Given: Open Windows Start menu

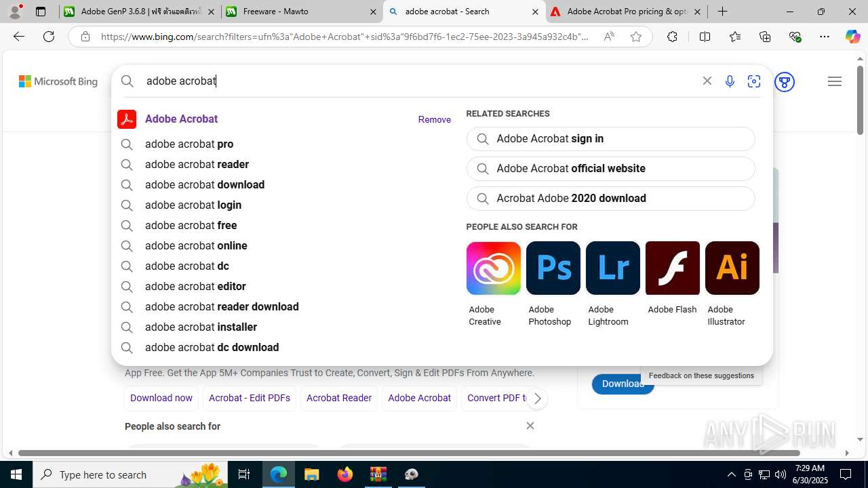Looking at the screenshot, I should tap(16, 474).
